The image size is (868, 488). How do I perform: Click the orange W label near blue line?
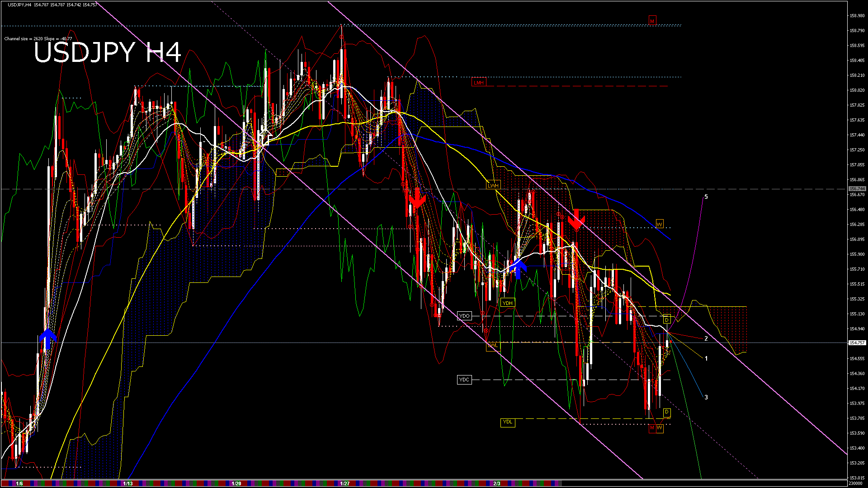[x=659, y=224]
